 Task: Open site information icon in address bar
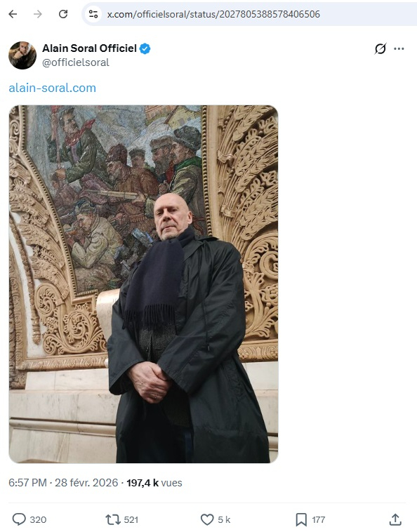[x=93, y=14]
